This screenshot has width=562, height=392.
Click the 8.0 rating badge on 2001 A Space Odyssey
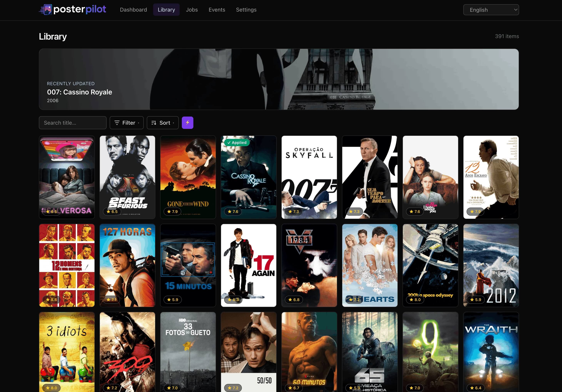pyautogui.click(x=415, y=299)
